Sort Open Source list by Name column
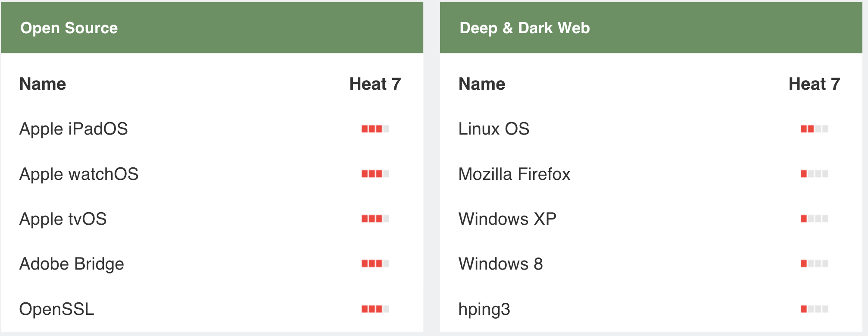Viewport: 868px width, 336px height. (43, 84)
